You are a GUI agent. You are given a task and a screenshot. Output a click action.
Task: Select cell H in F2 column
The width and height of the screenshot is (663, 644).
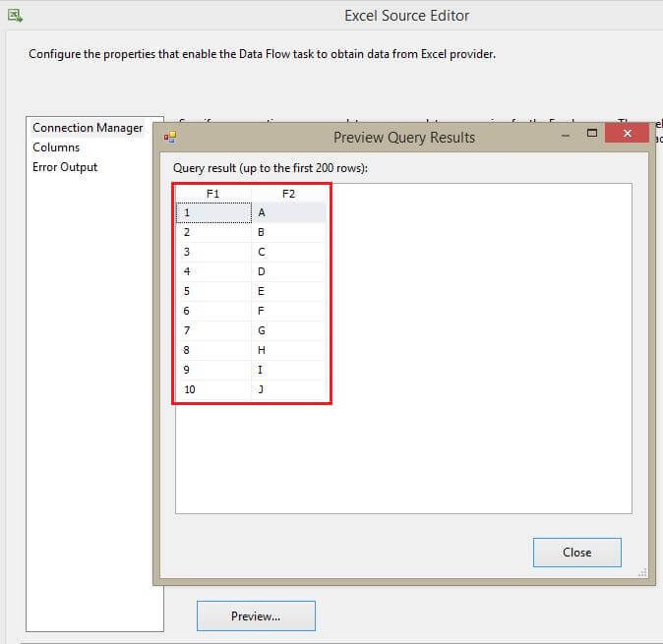click(x=289, y=350)
